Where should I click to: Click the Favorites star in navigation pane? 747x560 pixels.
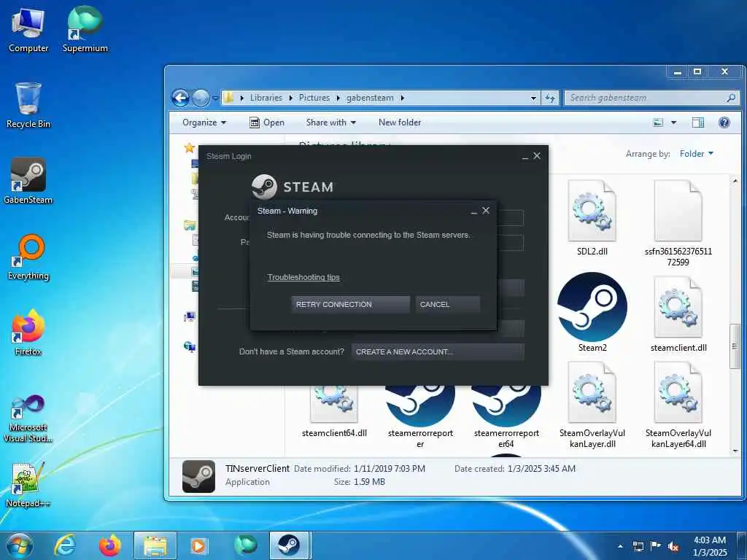coord(189,148)
